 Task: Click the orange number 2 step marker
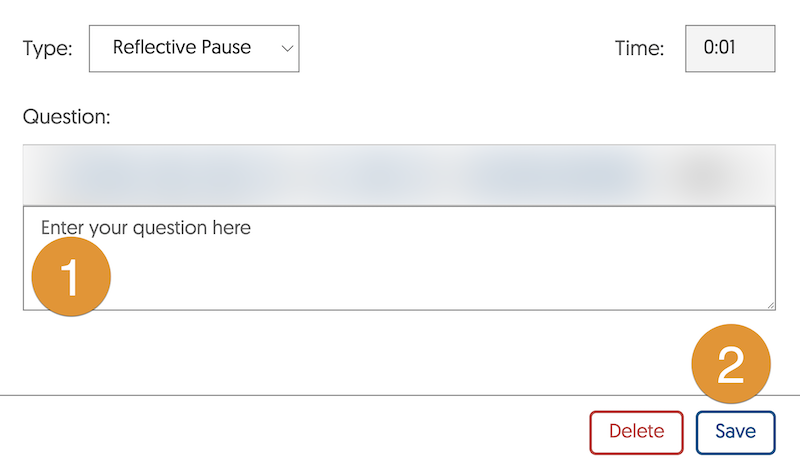pos(731,365)
